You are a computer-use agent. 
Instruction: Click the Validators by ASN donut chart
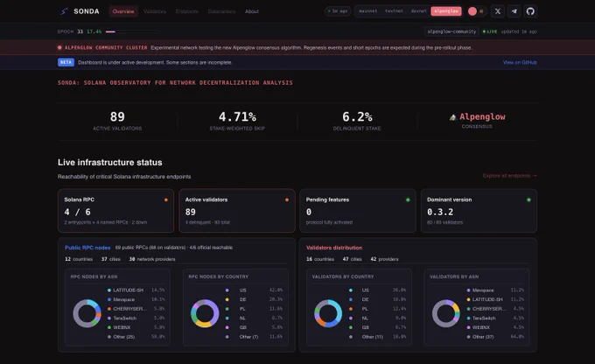(x=446, y=313)
